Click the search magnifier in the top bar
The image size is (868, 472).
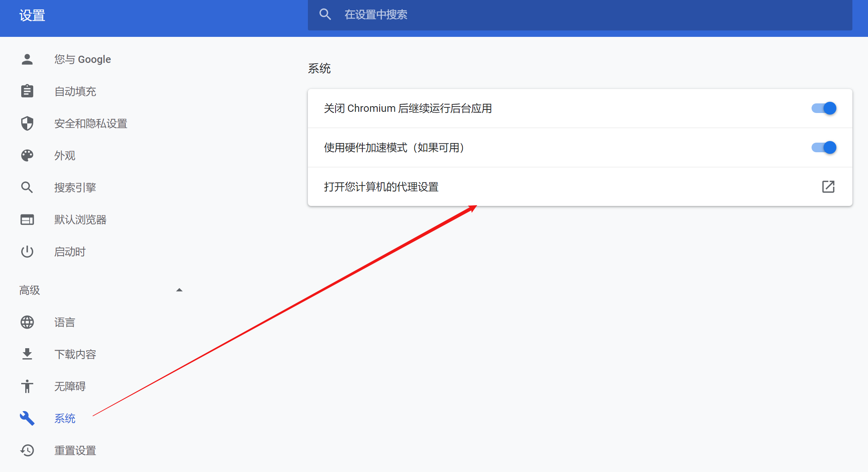coord(325,15)
